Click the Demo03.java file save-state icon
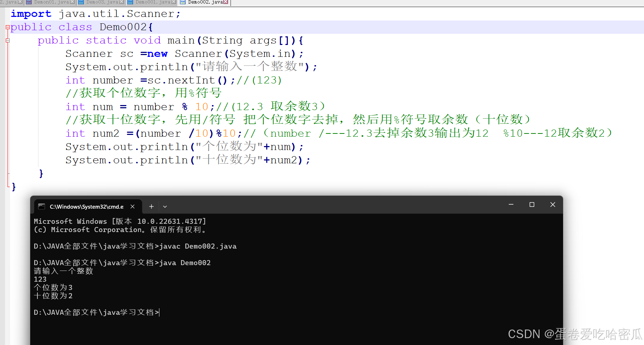 (81, 2)
